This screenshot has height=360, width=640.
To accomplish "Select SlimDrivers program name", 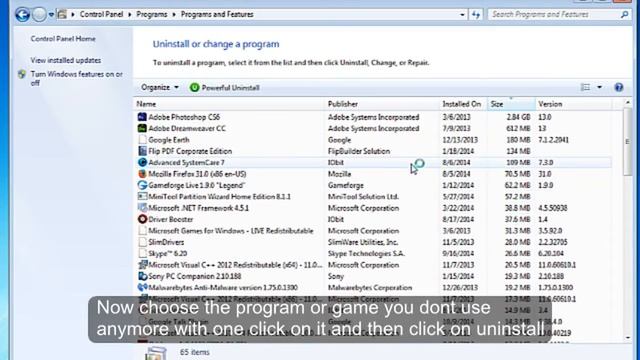I will (166, 242).
